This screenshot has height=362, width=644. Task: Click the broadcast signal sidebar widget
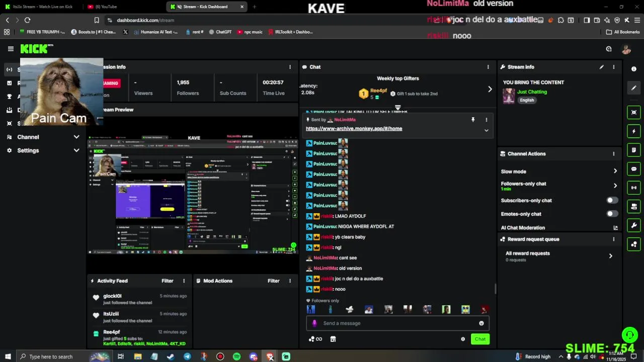(634, 188)
